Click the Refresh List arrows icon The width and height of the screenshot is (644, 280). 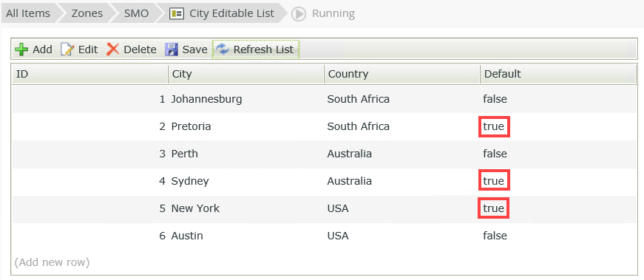click(223, 49)
